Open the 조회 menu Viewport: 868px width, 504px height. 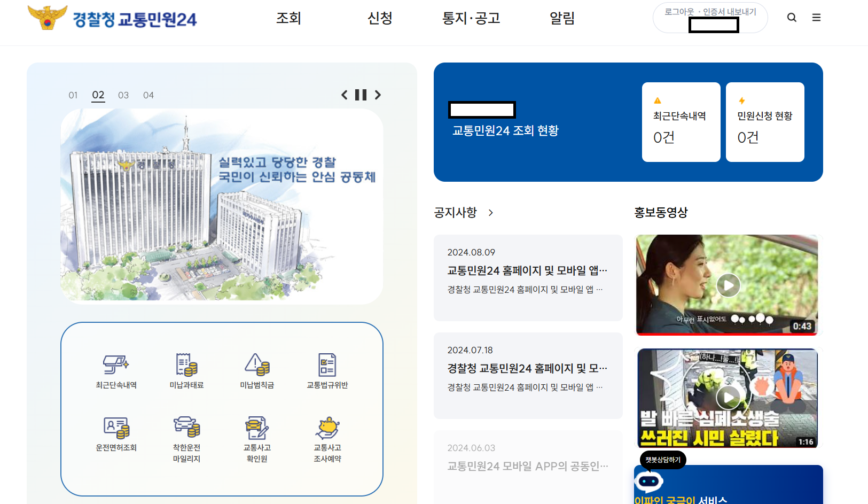288,18
